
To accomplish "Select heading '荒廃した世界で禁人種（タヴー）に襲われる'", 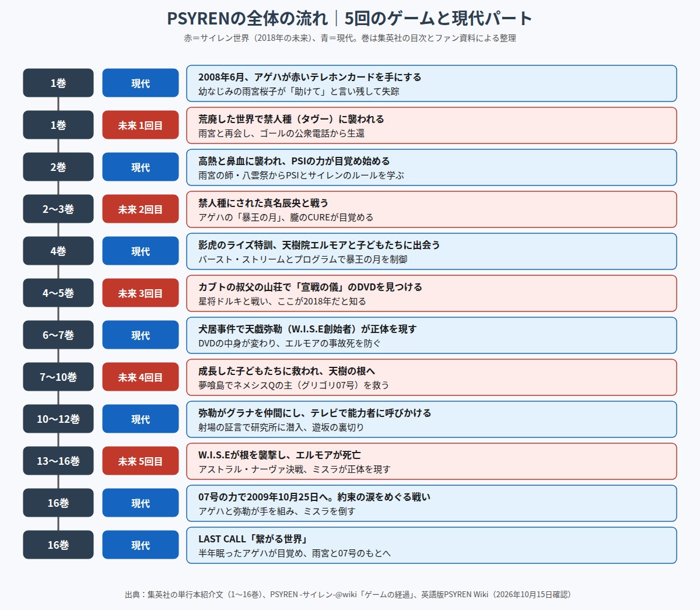I will tap(291, 119).
